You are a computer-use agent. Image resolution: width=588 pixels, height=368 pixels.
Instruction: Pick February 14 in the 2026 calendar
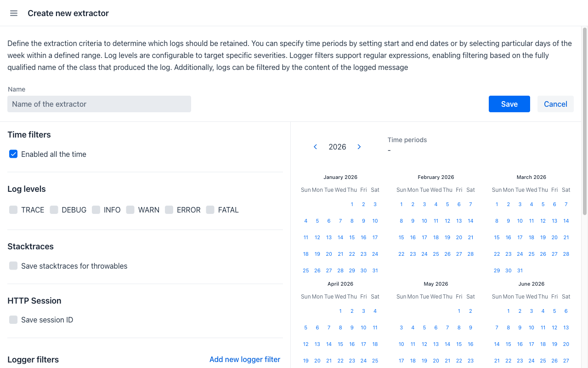click(x=470, y=221)
